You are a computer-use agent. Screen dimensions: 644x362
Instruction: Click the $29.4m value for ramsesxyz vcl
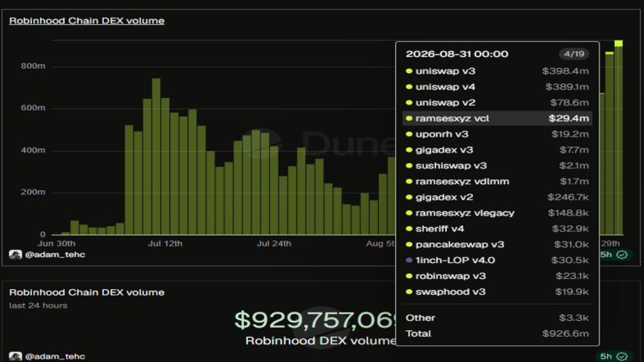click(569, 118)
